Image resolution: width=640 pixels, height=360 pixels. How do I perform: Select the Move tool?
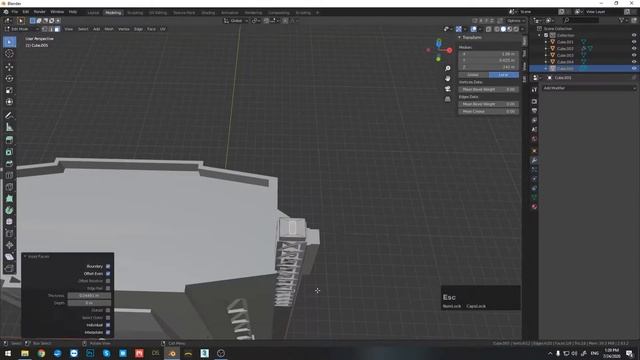(x=9, y=67)
